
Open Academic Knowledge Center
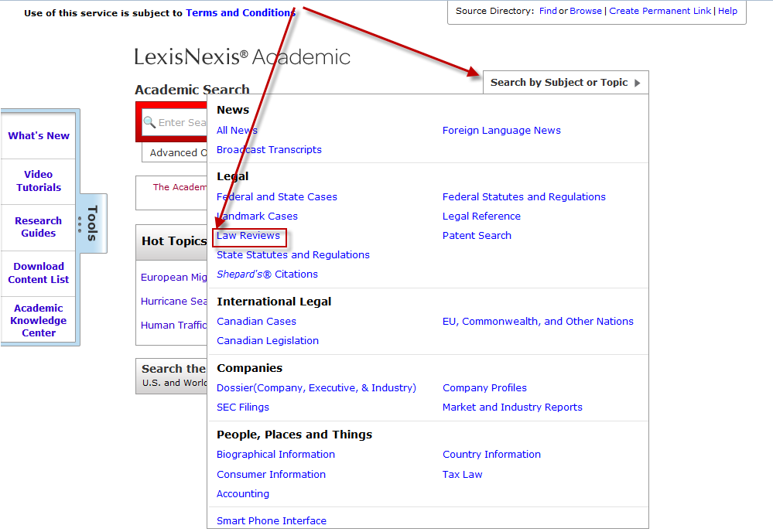click(39, 320)
